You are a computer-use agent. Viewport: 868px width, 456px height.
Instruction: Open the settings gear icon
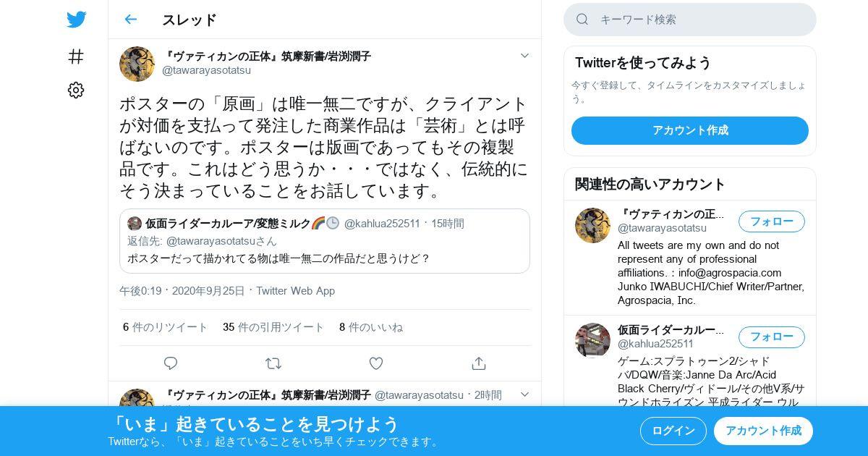(x=76, y=90)
